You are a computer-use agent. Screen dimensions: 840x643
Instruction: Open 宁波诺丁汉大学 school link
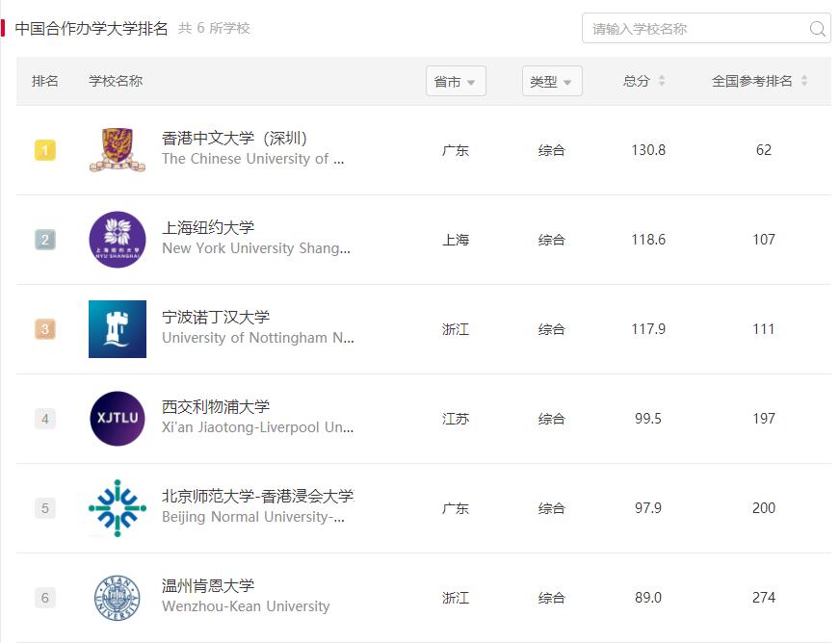[x=216, y=317]
